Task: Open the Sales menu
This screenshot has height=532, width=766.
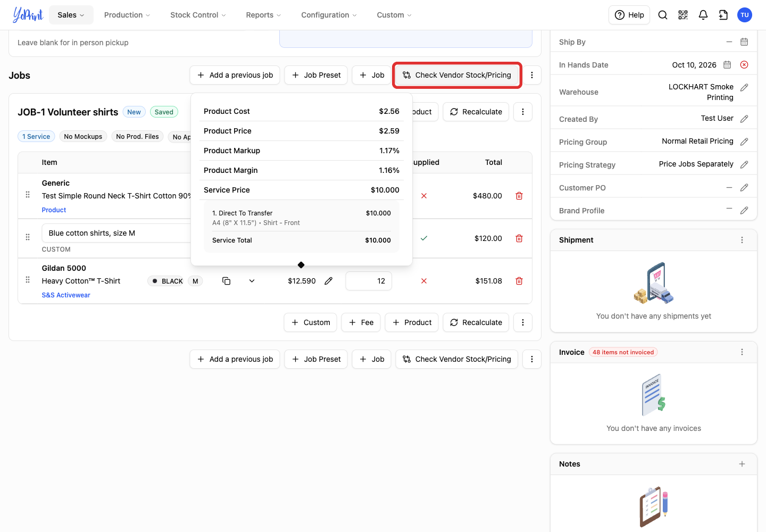Action: tap(71, 15)
